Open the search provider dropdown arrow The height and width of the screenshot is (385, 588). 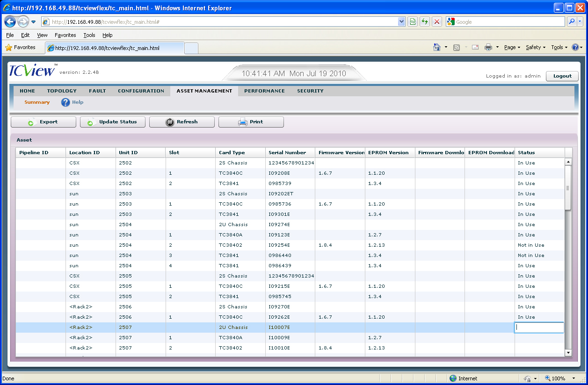(x=580, y=21)
